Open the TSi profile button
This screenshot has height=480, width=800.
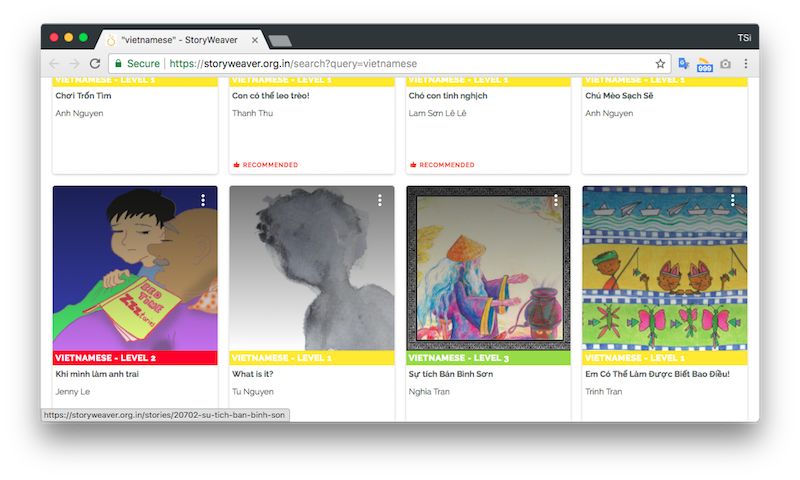(744, 38)
